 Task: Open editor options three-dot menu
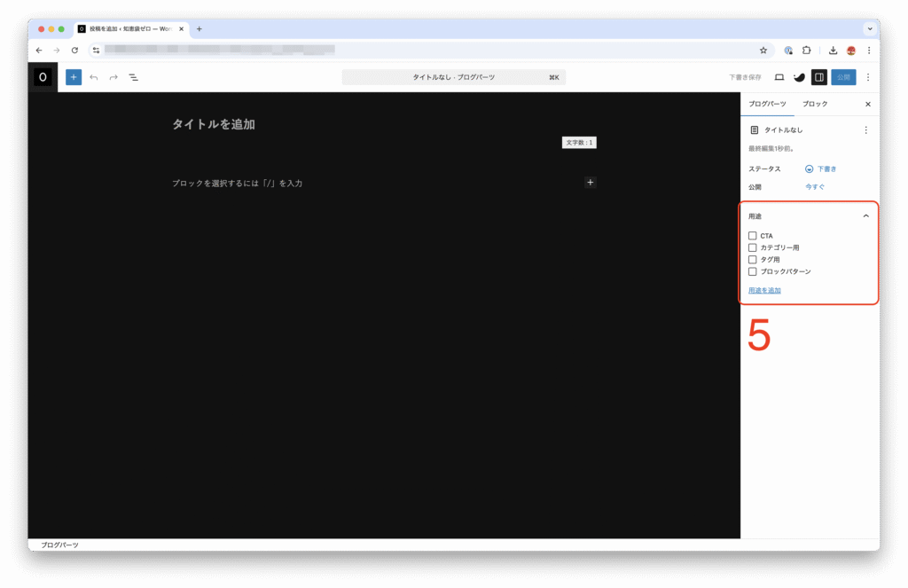(867, 77)
